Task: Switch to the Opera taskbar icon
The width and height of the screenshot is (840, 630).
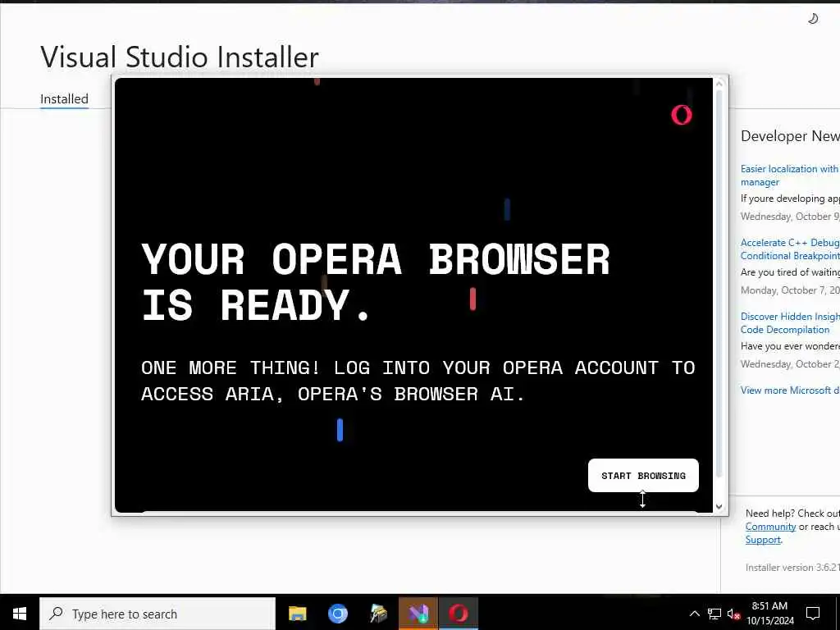Action: 459,614
